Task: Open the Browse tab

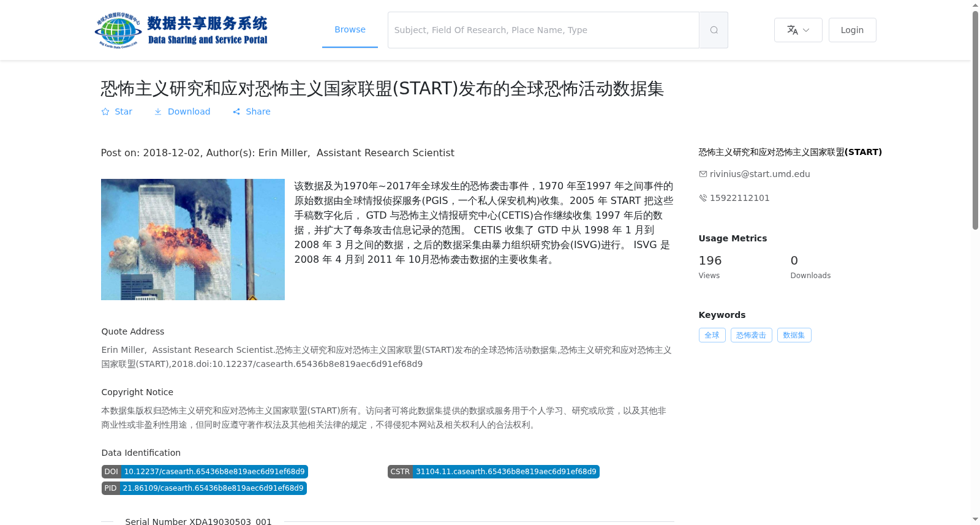Action: pos(350,29)
